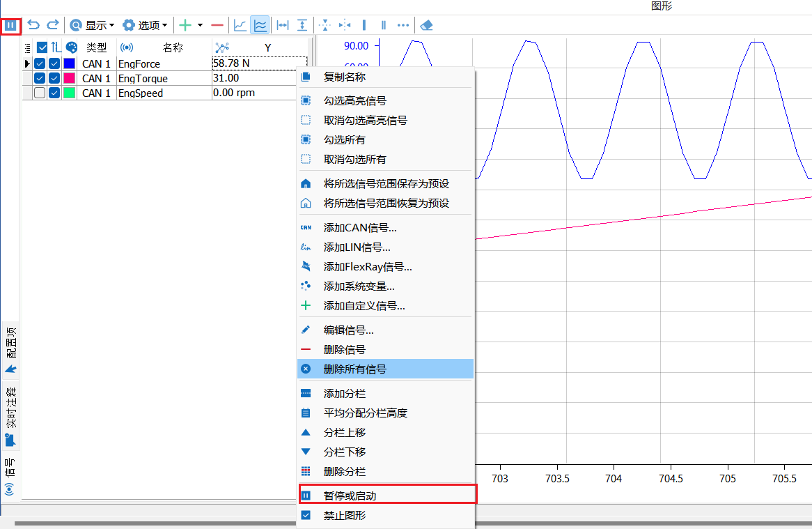
Task: Select 平均分配分栏高度 from the menu
Action: pyautogui.click(x=386, y=413)
